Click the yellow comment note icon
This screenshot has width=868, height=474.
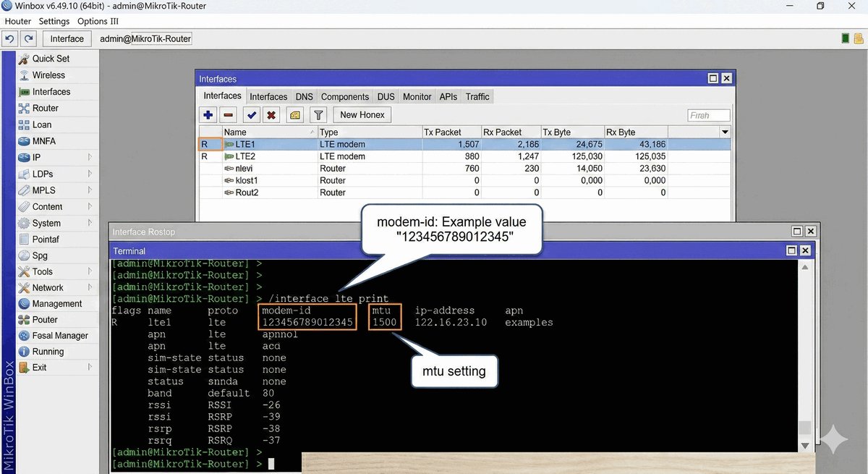click(x=295, y=115)
